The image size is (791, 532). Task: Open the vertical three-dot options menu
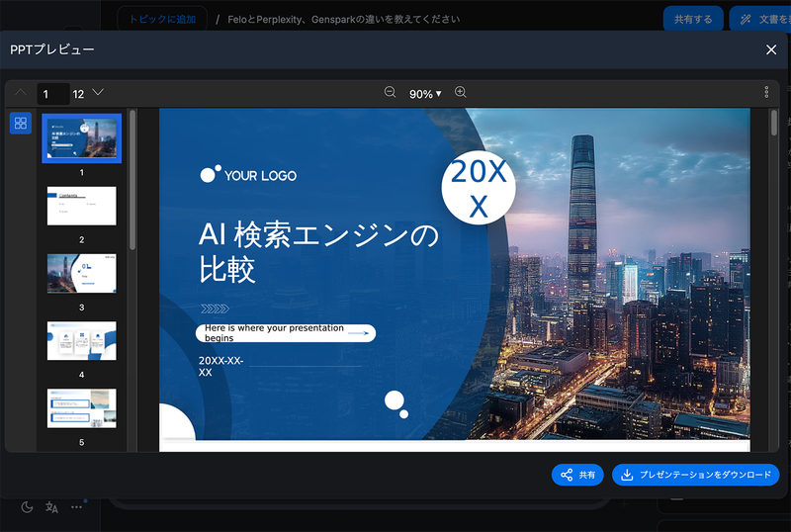pos(766,92)
